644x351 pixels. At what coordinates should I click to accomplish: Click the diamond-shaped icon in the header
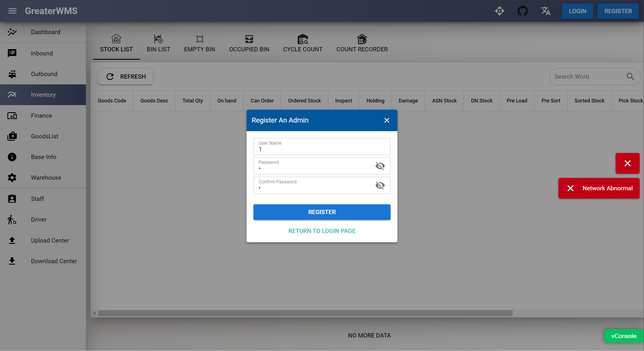[x=499, y=11]
